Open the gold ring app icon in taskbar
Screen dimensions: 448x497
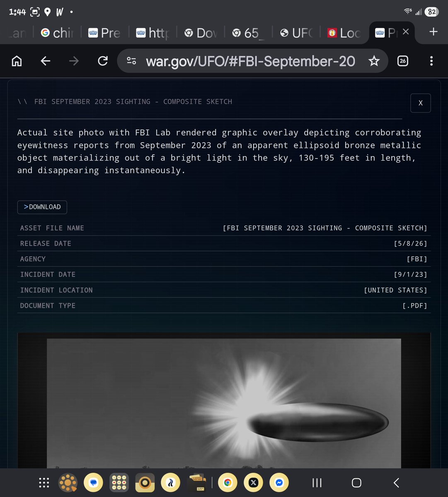(145, 483)
